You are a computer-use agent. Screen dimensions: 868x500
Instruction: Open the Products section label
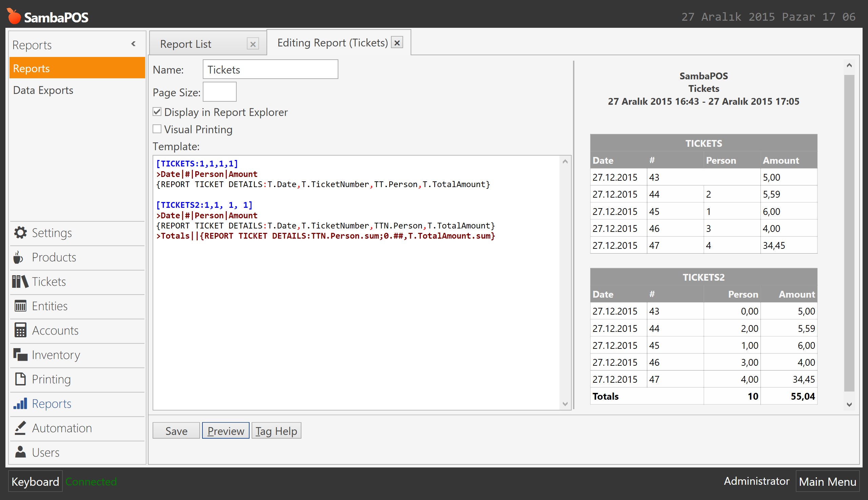point(54,257)
